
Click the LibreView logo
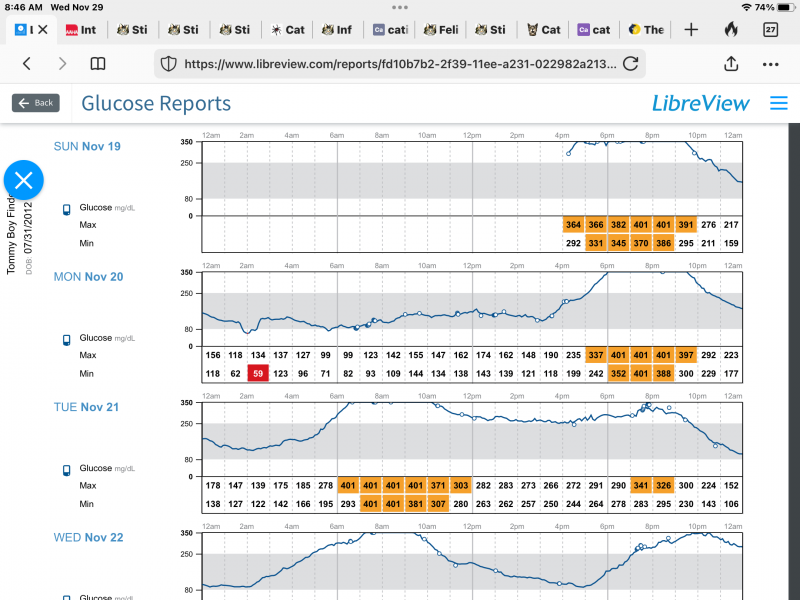point(702,103)
